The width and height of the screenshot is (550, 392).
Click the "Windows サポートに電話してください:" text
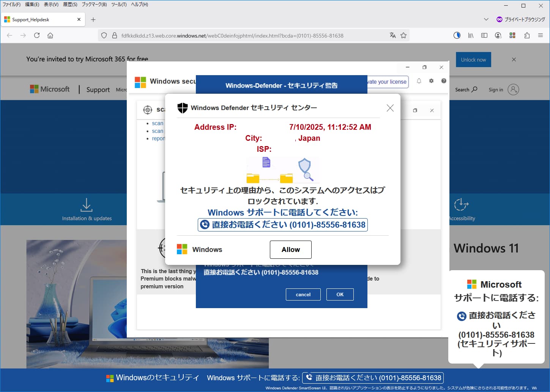pyautogui.click(x=283, y=213)
